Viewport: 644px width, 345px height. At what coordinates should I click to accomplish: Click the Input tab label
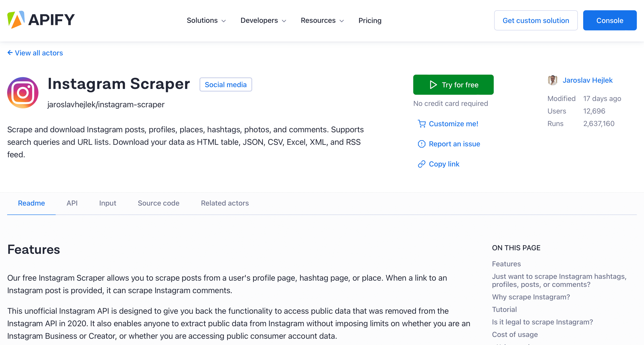108,203
